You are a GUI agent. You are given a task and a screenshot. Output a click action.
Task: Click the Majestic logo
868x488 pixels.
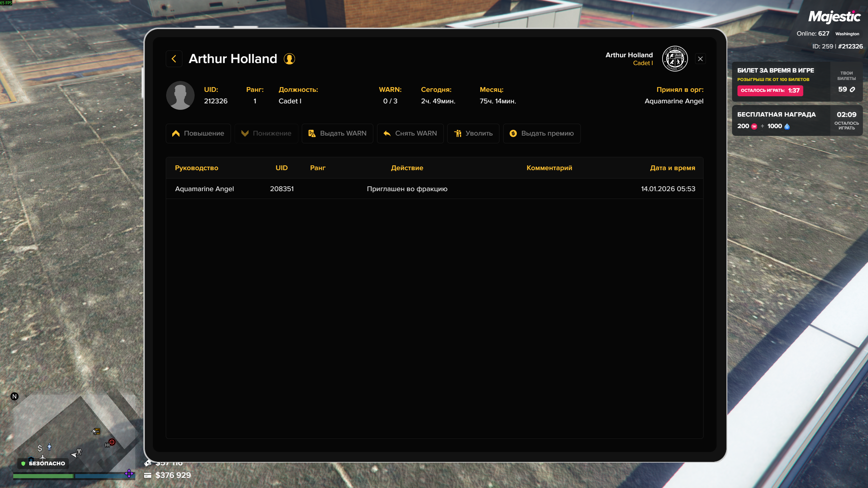(x=834, y=17)
